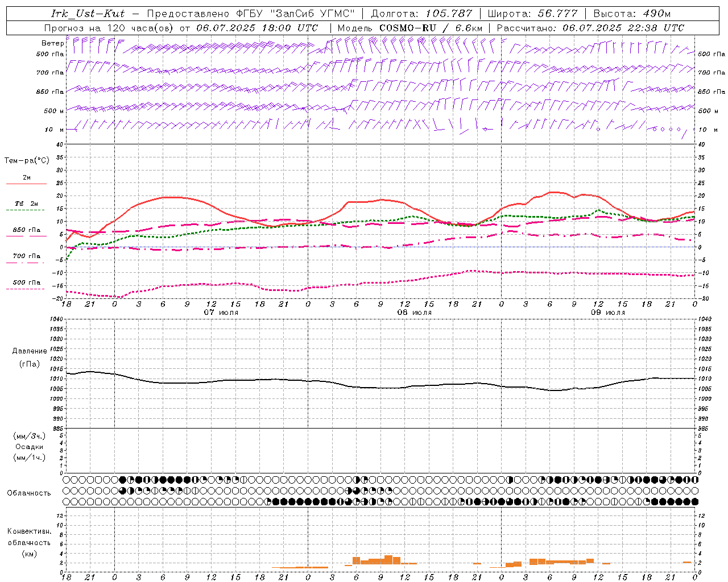Select the Долгота: 105.787 value
The height and width of the screenshot is (582, 728).
[x=421, y=14]
